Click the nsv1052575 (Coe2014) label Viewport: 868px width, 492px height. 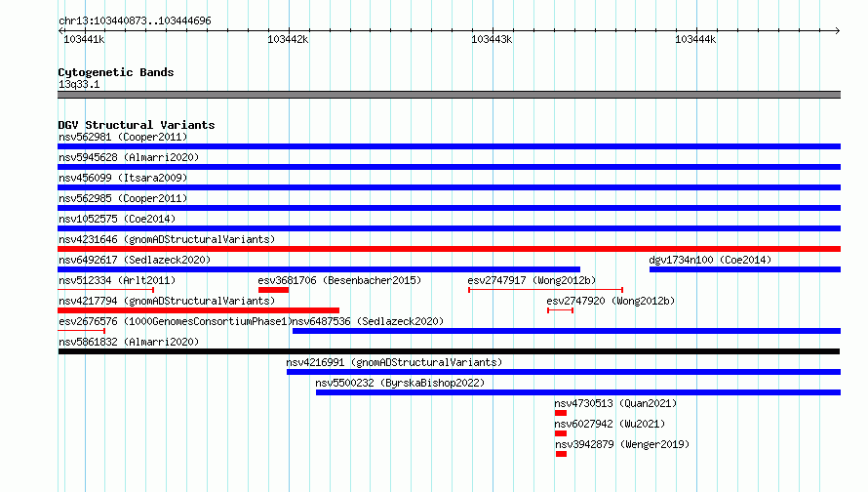tap(117, 219)
